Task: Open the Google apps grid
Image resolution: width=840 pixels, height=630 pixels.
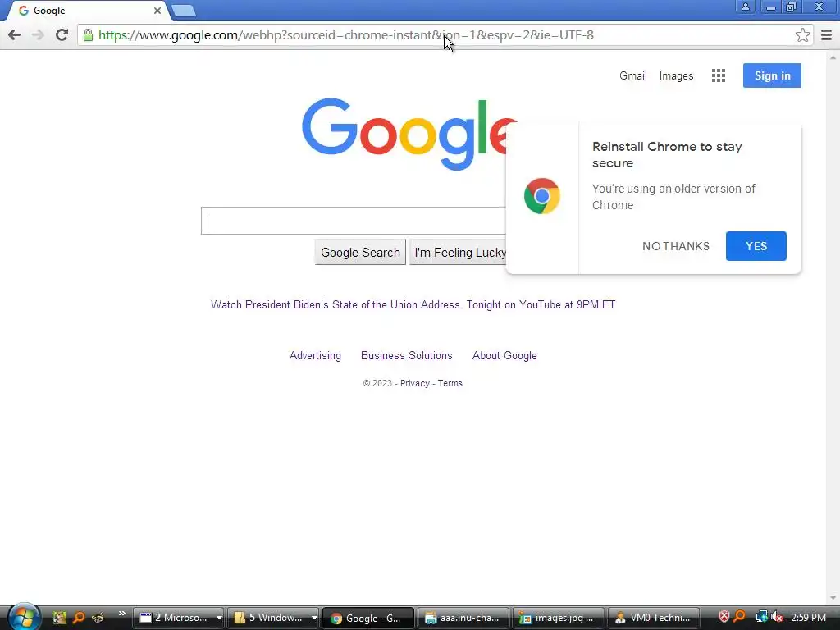Action: click(719, 75)
